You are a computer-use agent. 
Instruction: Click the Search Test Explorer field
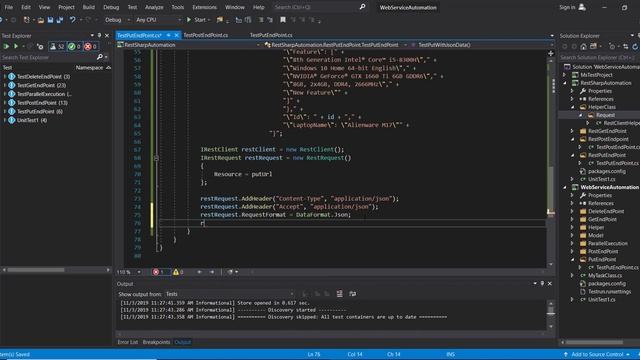point(48,58)
